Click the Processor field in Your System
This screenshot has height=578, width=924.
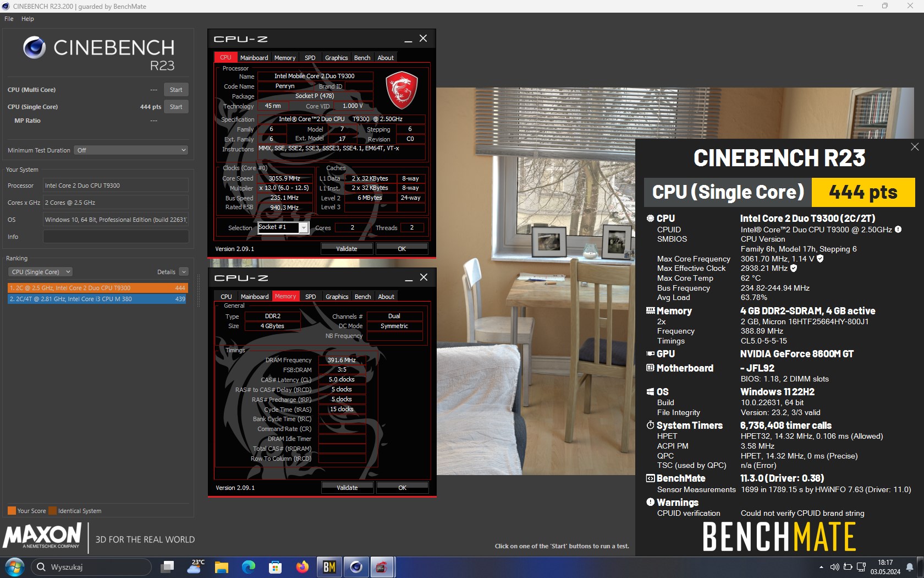(116, 186)
